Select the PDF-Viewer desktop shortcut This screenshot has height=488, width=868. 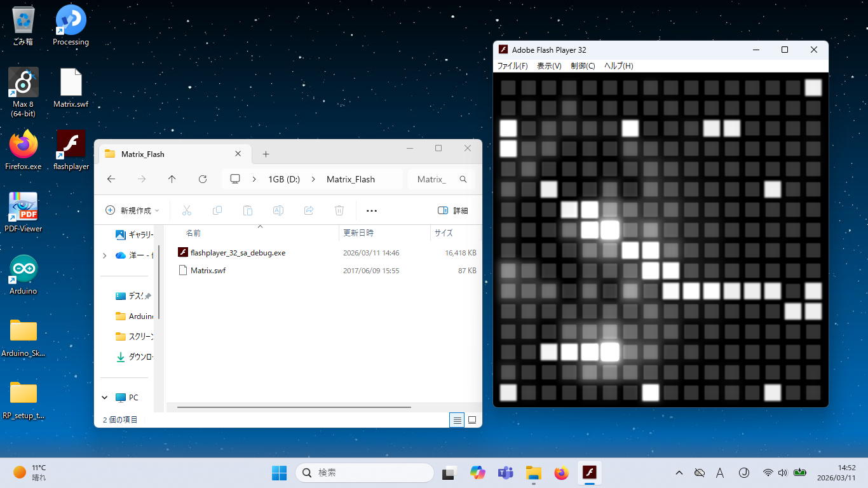click(24, 213)
